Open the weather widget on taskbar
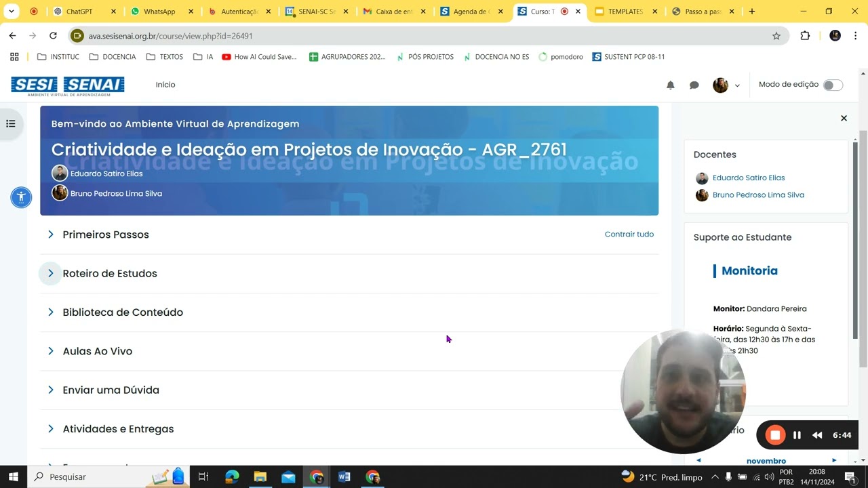The height and width of the screenshot is (488, 868). point(662,477)
